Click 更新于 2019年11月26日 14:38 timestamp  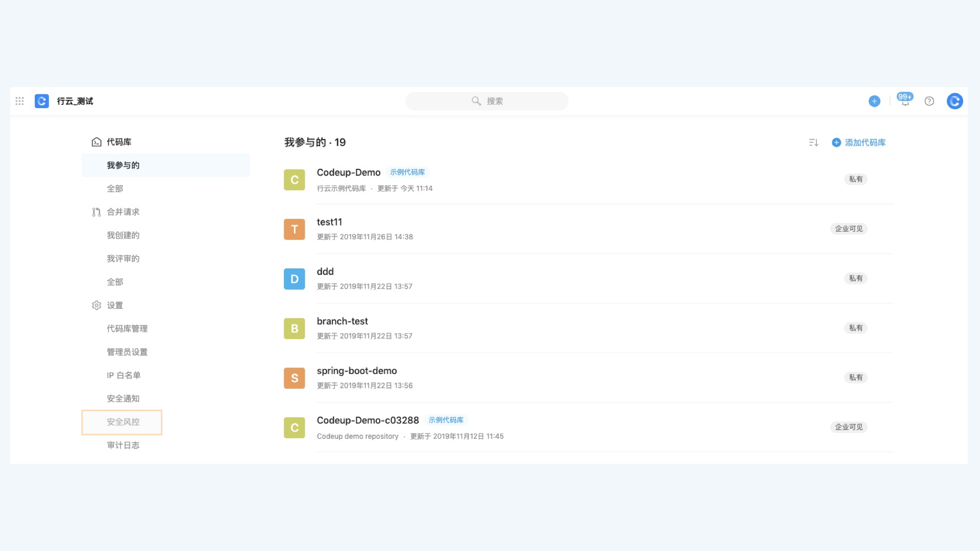[365, 237]
